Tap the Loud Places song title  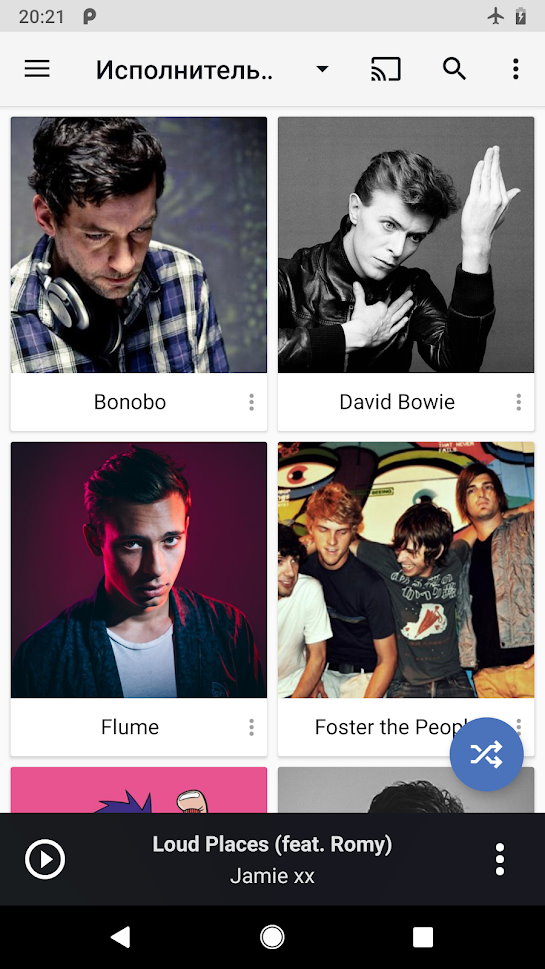[x=272, y=844]
